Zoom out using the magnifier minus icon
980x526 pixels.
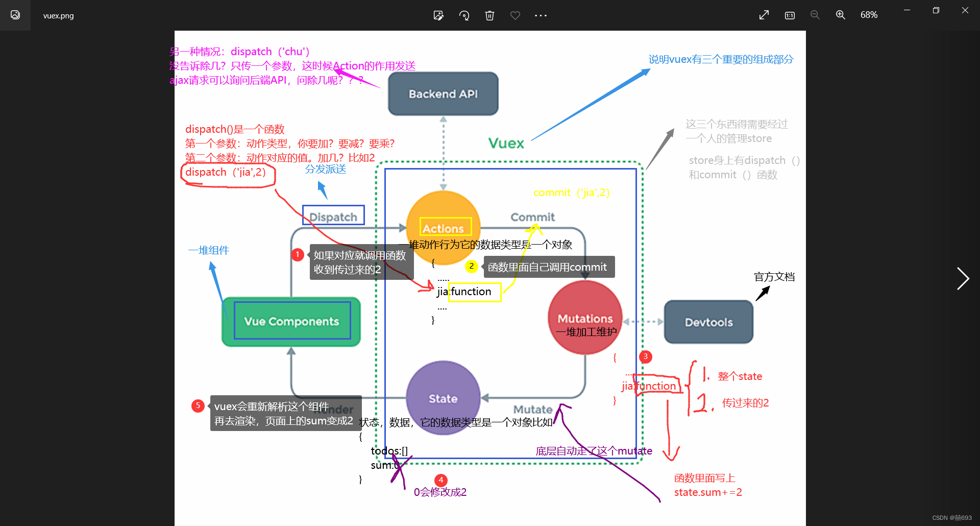pyautogui.click(x=815, y=15)
